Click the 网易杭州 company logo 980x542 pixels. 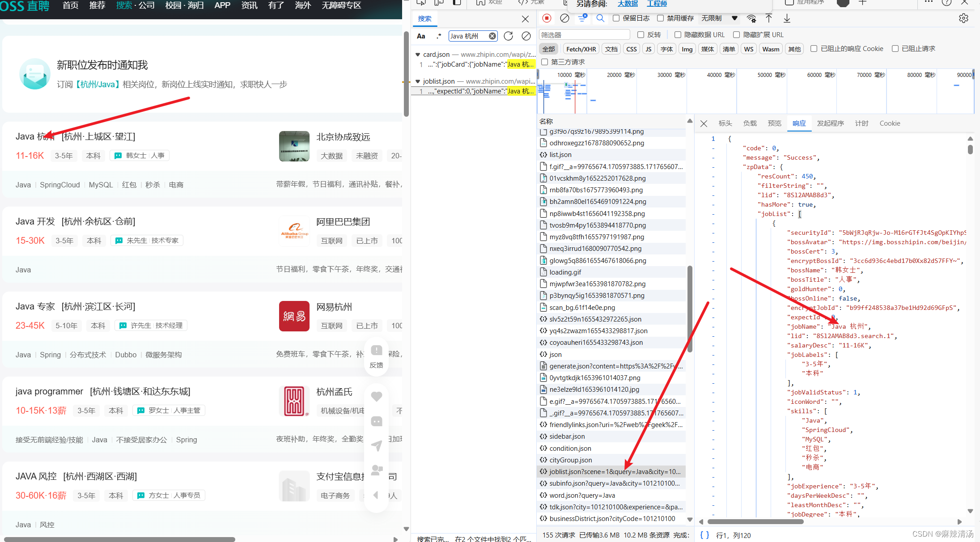[x=294, y=316]
